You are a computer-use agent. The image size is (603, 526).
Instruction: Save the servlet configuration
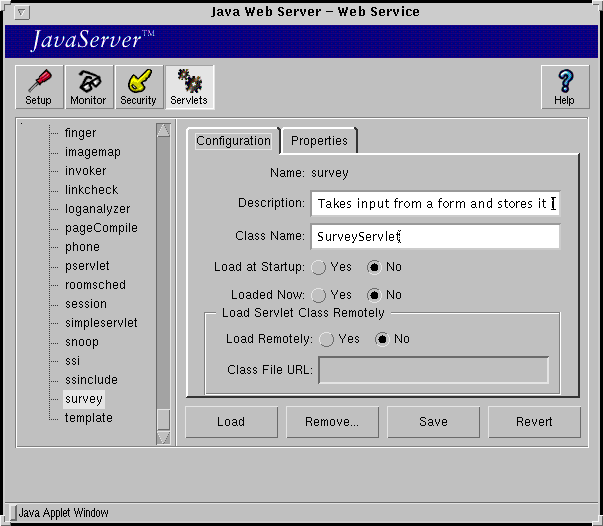click(433, 422)
